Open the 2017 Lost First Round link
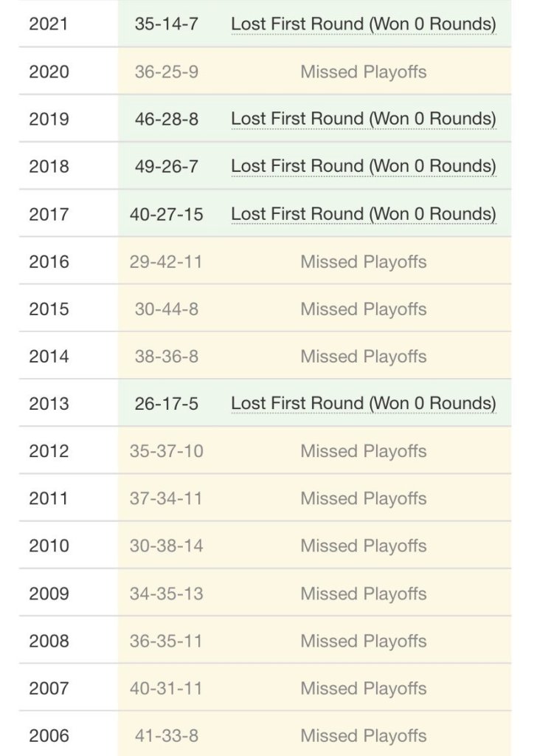Viewport: 537px width, 756px height. [x=363, y=214]
